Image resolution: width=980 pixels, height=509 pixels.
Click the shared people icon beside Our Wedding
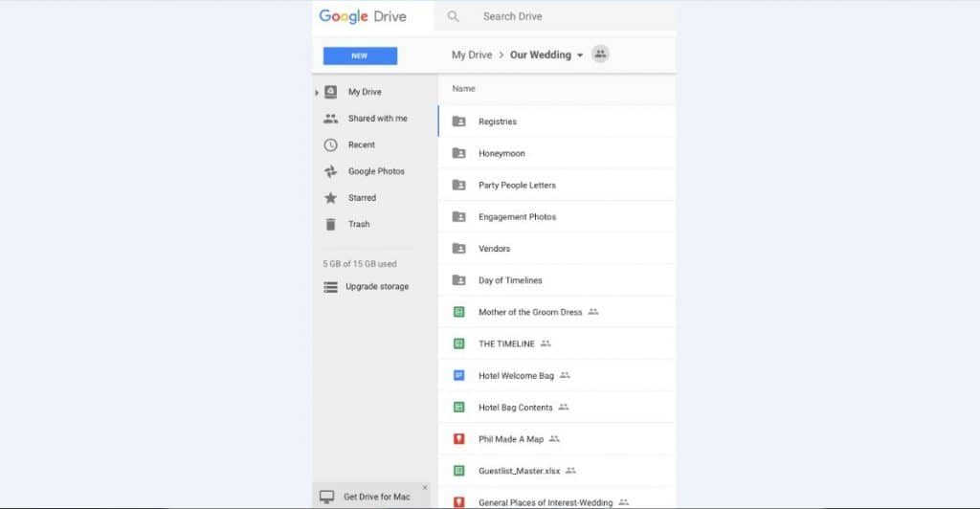coord(600,55)
